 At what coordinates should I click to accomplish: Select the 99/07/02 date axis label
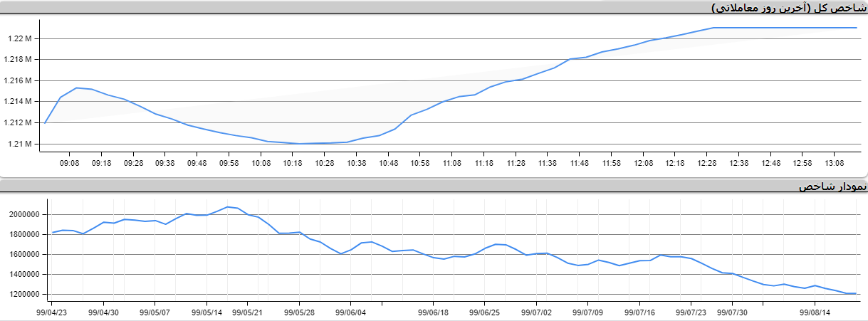click(536, 312)
